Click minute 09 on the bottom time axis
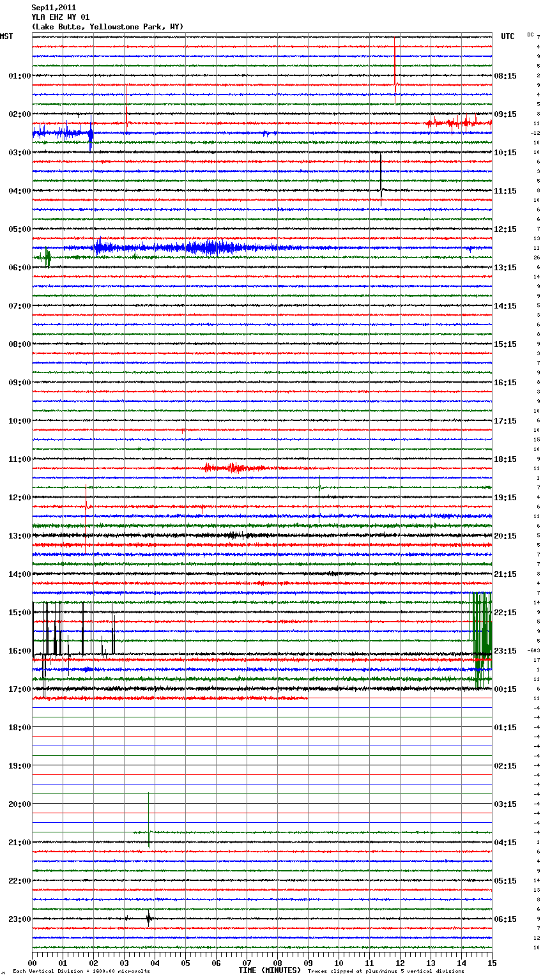The width and height of the screenshot is (543, 980). [308, 963]
